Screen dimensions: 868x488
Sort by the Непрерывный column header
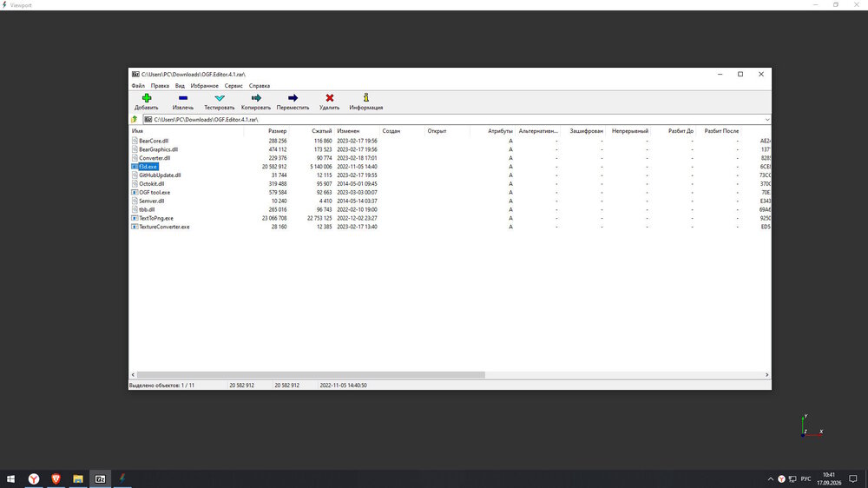pyautogui.click(x=628, y=131)
